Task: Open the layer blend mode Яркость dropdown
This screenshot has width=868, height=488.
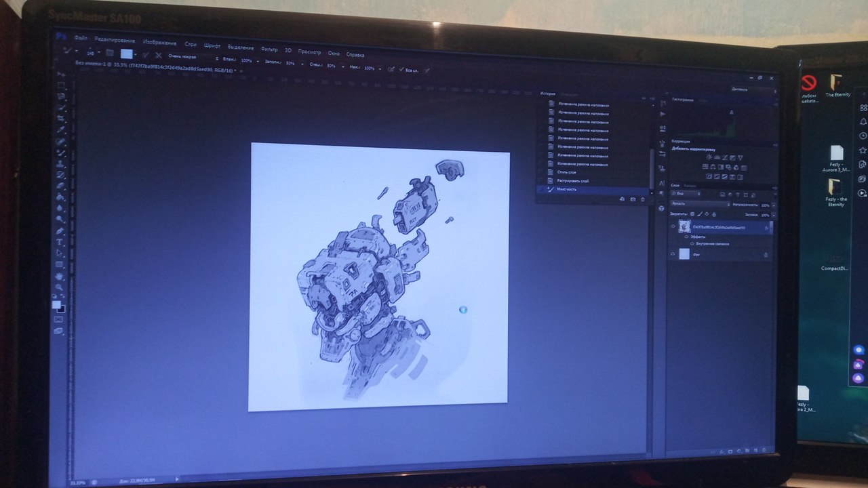Action: pos(701,204)
